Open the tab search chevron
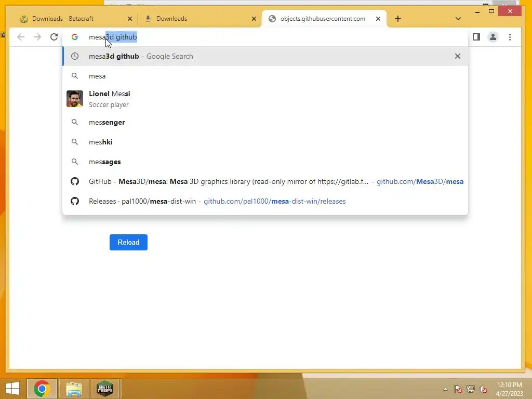 [458, 19]
